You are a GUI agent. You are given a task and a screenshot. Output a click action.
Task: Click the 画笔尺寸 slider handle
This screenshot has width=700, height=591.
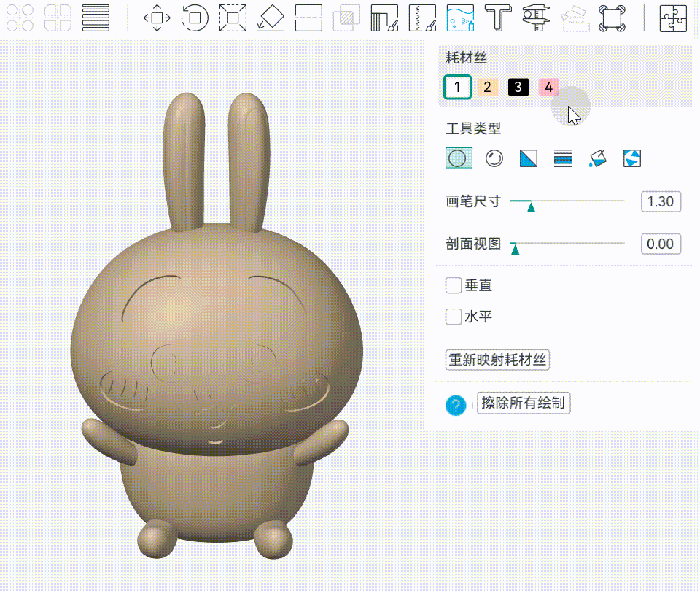(531, 207)
